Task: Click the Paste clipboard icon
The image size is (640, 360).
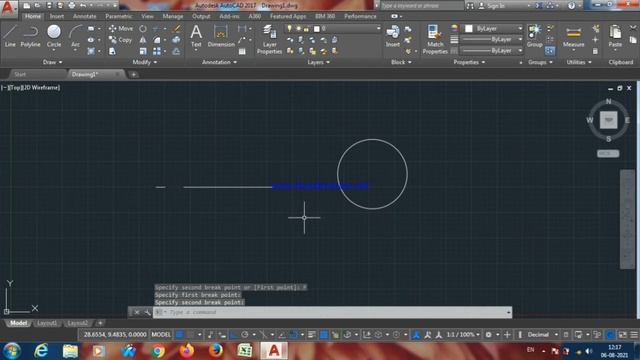Action: point(615,36)
